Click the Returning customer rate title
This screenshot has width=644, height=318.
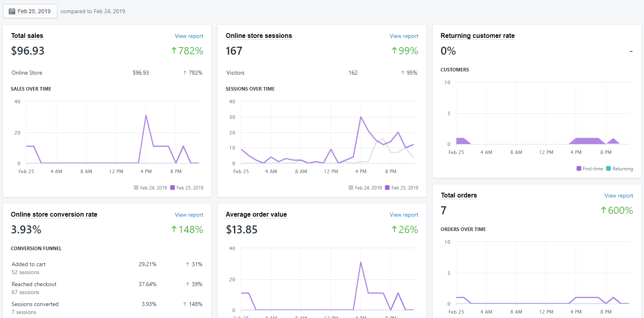pos(478,36)
